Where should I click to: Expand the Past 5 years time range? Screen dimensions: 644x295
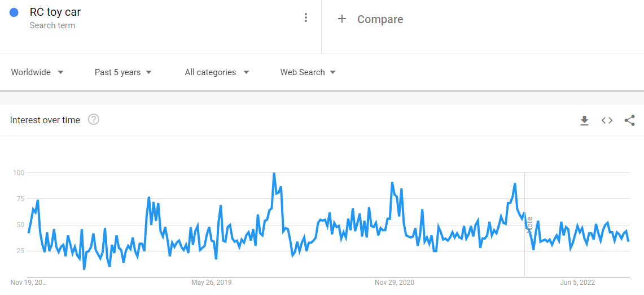point(123,72)
